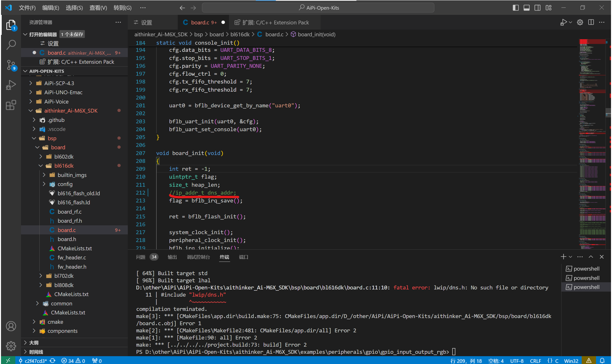
Task: Change line ending CRLF in status bar
Action: point(535,361)
